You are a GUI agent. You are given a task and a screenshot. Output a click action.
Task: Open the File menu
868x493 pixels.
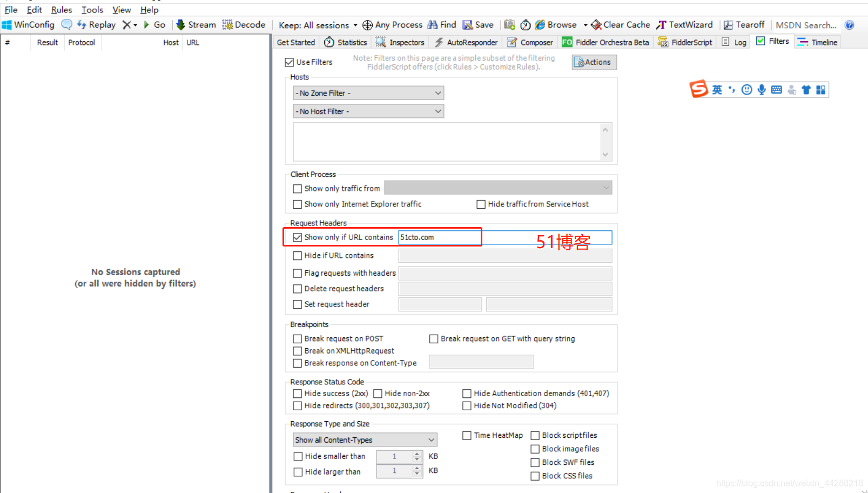[11, 10]
